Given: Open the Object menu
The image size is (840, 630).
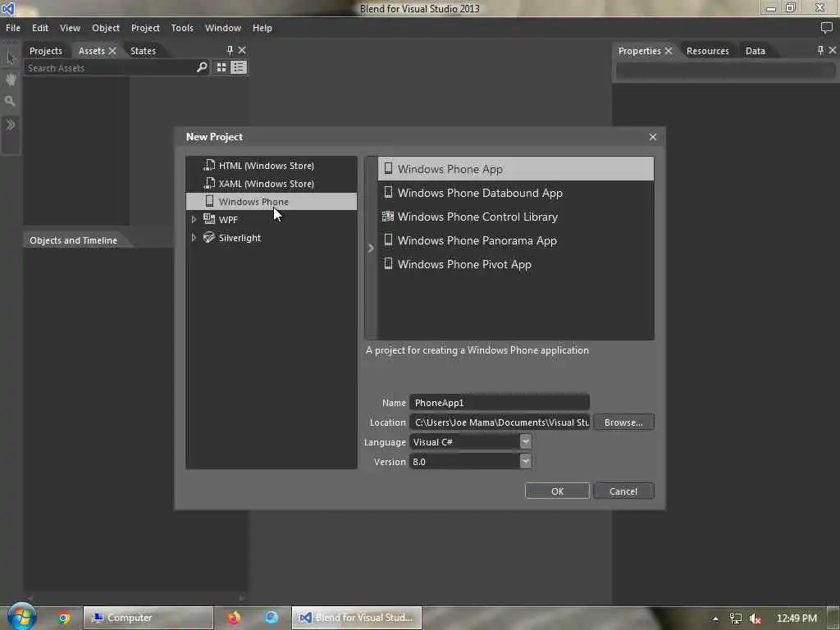Looking at the screenshot, I should click(106, 28).
